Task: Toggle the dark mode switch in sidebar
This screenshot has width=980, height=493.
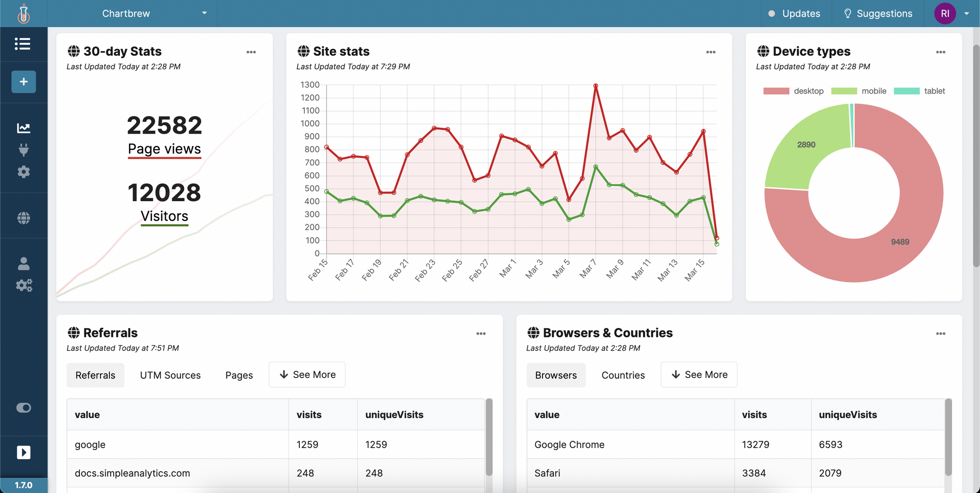Action: (x=24, y=408)
